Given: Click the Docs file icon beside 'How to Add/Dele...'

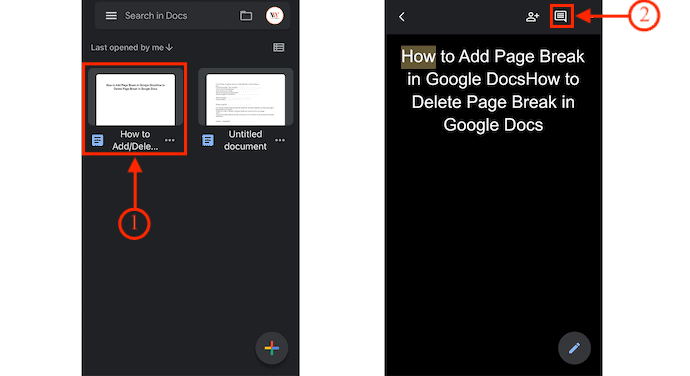Looking at the screenshot, I should (98, 140).
